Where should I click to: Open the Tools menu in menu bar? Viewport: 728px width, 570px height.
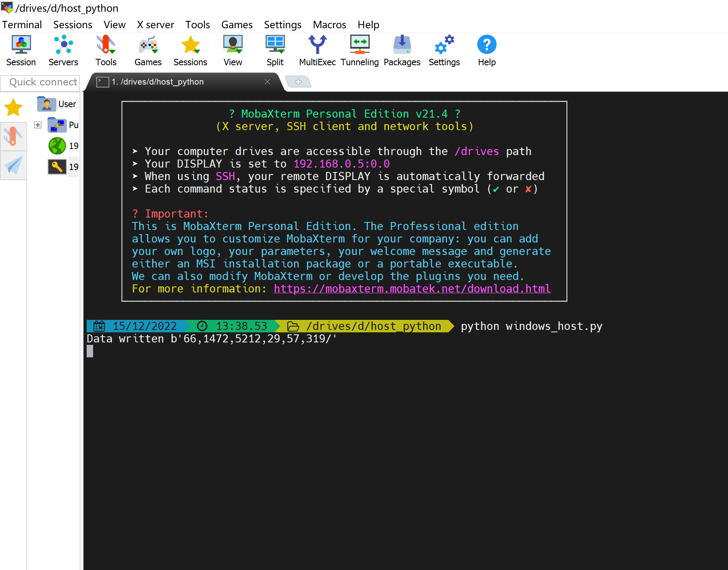coord(198,25)
